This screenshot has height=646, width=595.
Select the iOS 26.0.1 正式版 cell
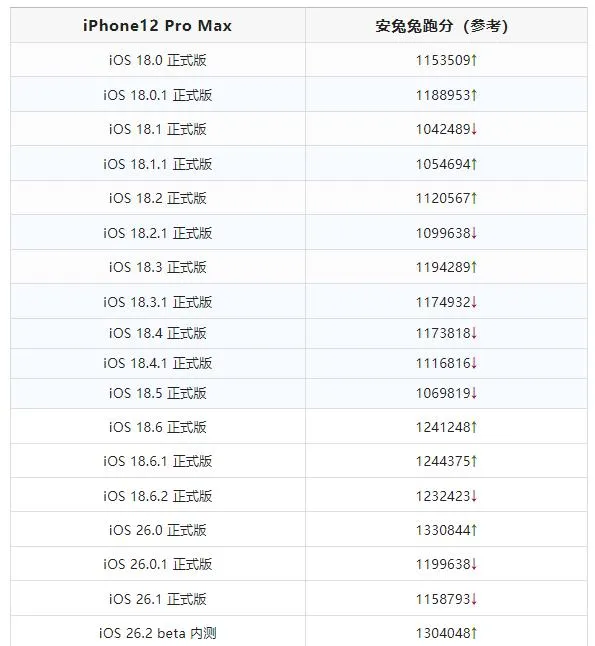point(157,564)
